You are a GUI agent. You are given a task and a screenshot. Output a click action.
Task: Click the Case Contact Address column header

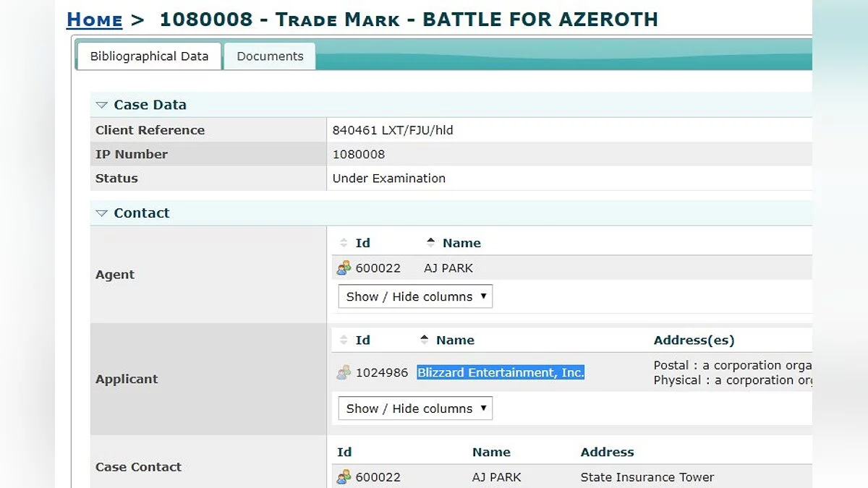point(607,453)
